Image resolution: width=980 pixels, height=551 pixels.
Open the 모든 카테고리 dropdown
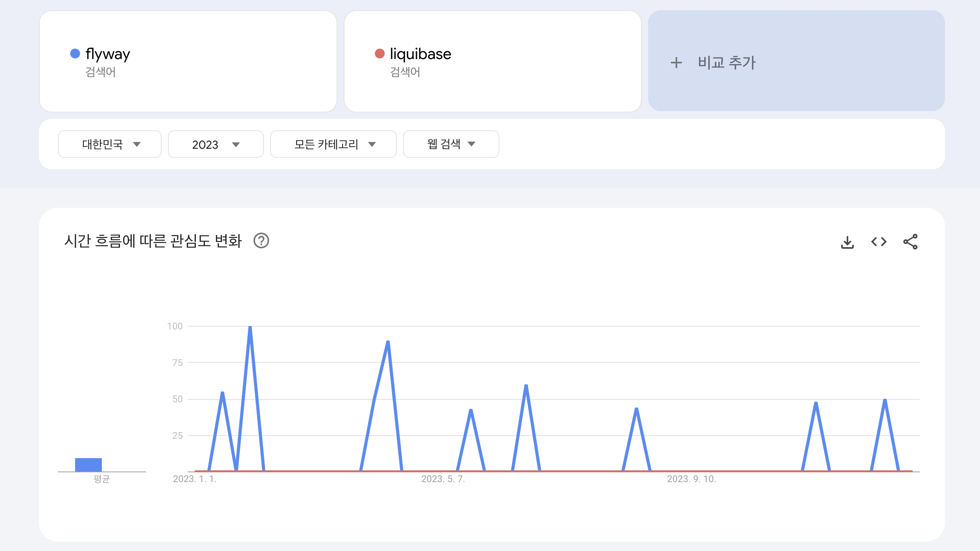tap(333, 144)
